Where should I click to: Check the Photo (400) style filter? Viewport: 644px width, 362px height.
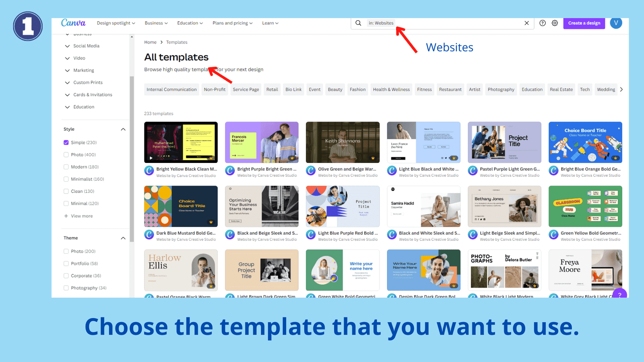[66, 154]
